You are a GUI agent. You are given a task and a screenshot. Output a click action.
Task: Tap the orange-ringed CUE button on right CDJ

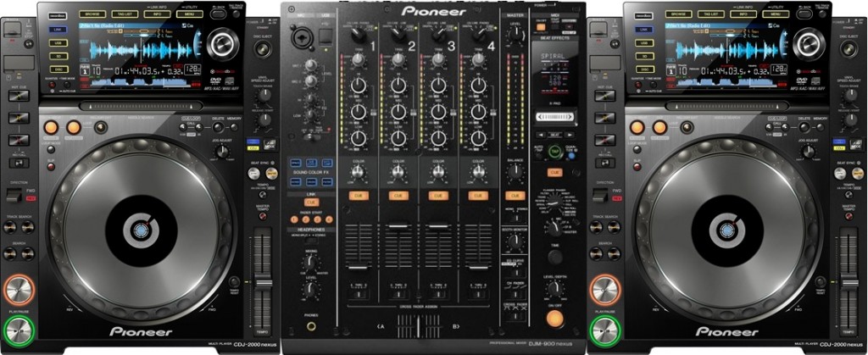click(605, 290)
